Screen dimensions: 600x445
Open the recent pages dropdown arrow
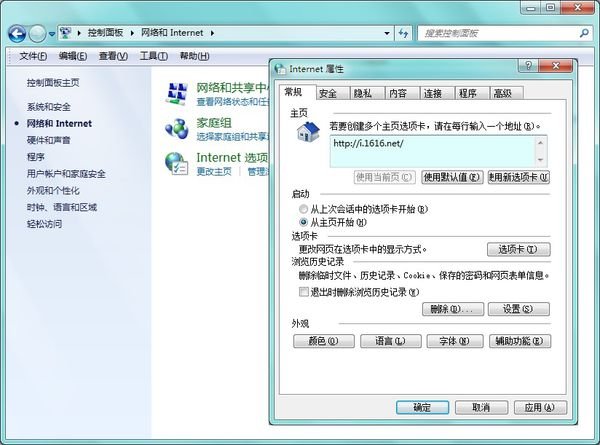(x=52, y=34)
